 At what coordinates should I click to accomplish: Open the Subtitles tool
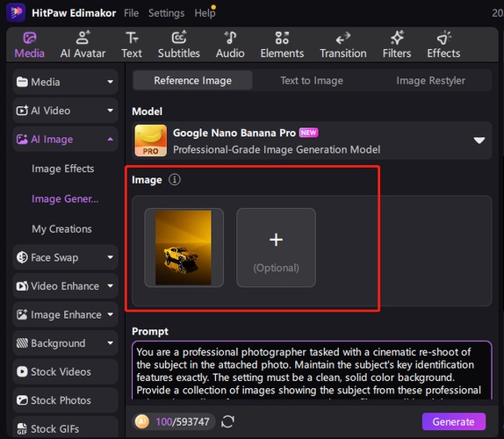click(x=179, y=46)
